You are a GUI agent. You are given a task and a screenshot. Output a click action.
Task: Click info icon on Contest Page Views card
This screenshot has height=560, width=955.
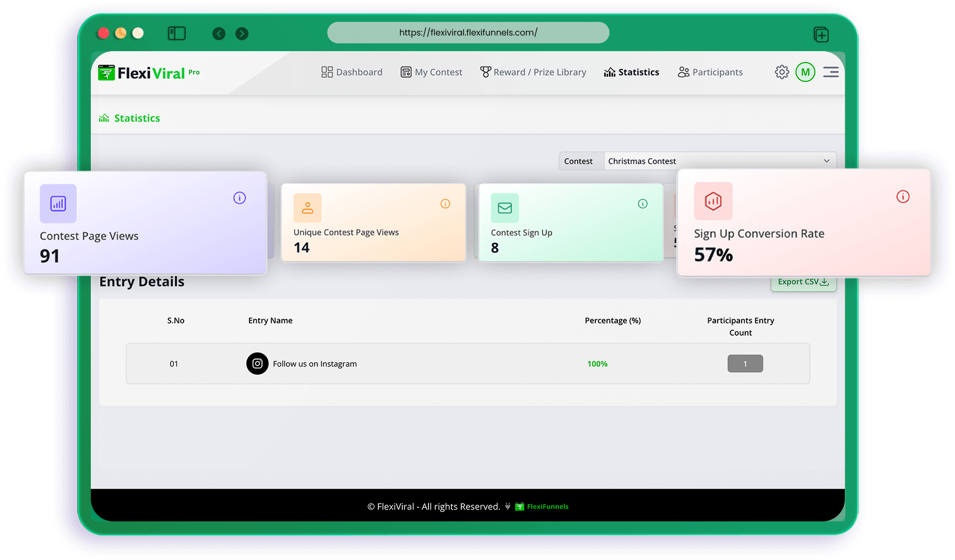240,198
